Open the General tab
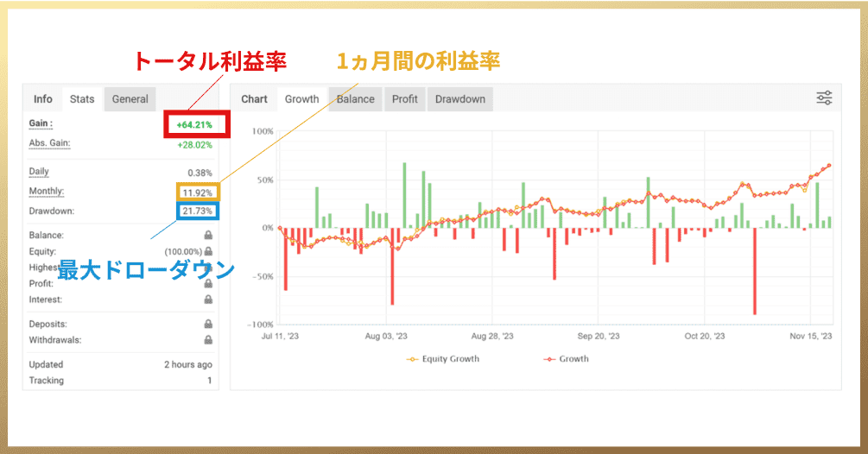The height and width of the screenshot is (454, 868). click(x=130, y=99)
